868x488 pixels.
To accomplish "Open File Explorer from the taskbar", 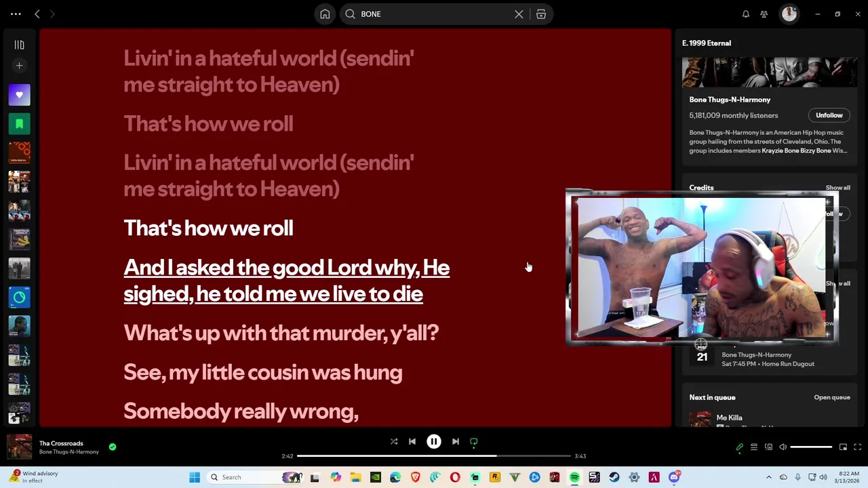I will tap(355, 477).
